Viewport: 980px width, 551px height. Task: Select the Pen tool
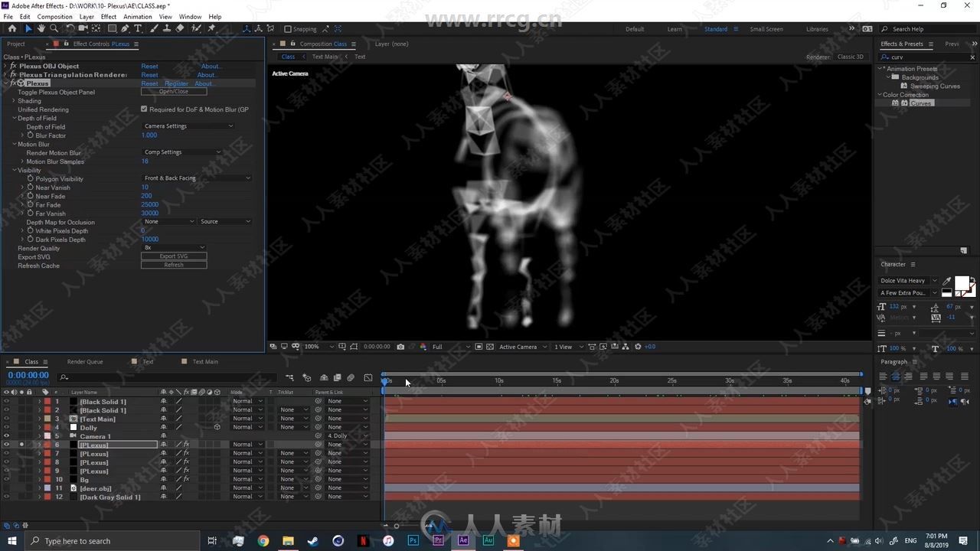[125, 28]
